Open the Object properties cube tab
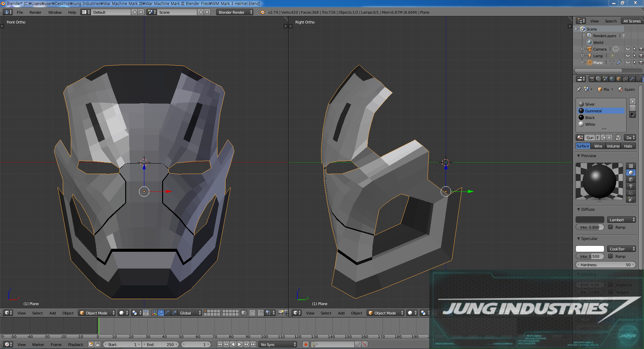 tap(618, 79)
